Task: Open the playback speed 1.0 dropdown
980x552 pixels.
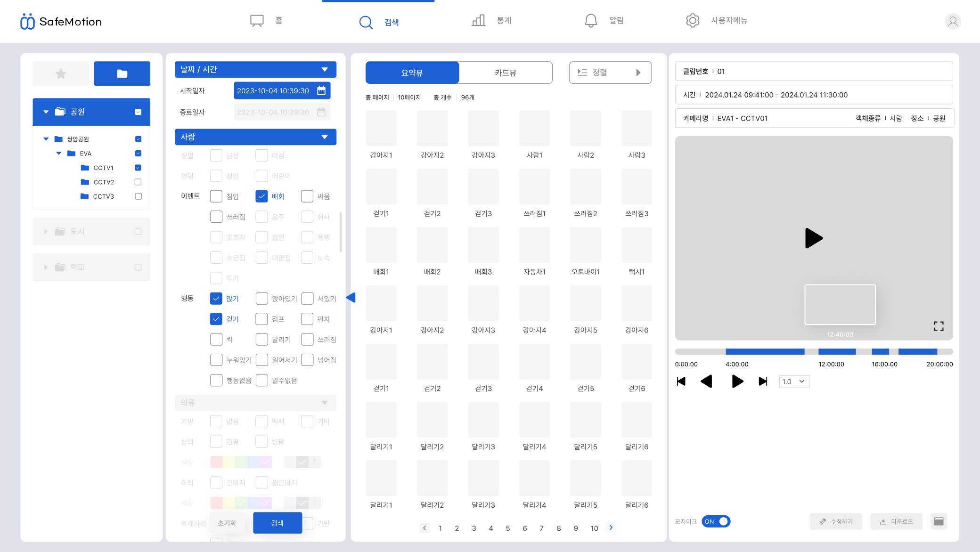Action: pyautogui.click(x=794, y=382)
